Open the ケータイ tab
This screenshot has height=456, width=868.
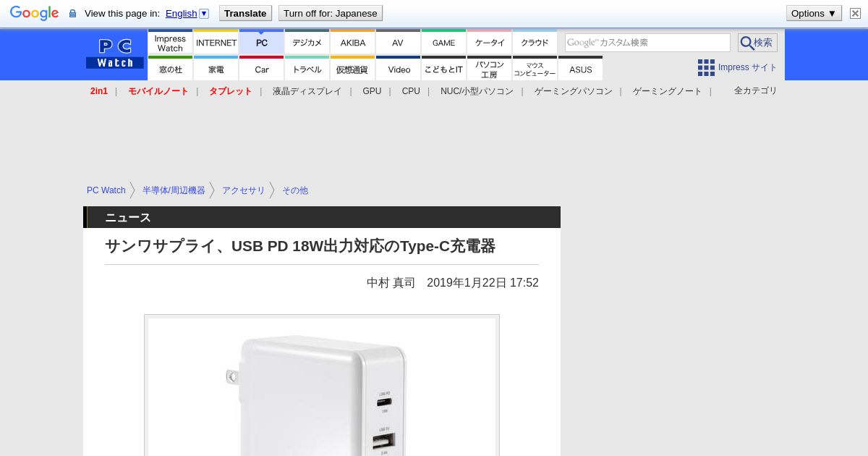point(489,43)
